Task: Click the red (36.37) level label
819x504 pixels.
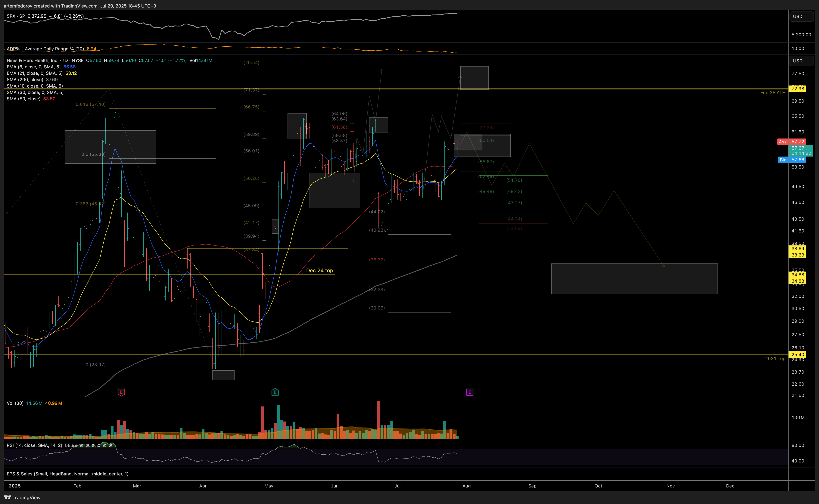Action: (377, 260)
